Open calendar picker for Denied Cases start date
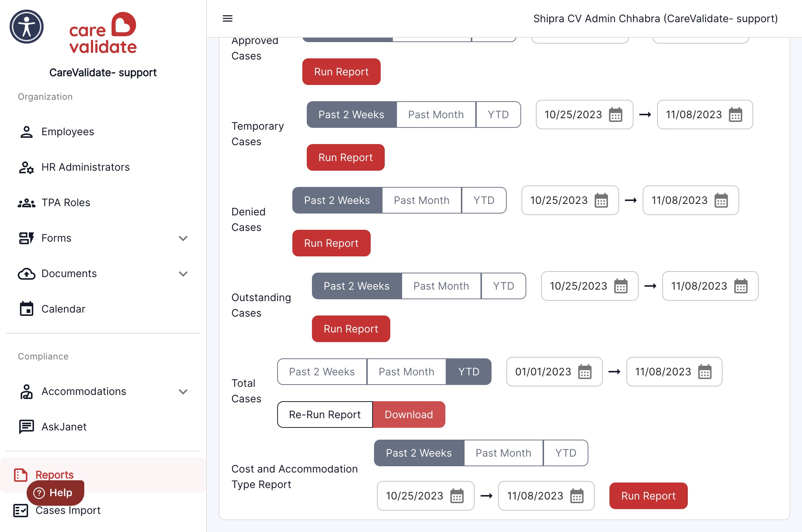 (601, 201)
